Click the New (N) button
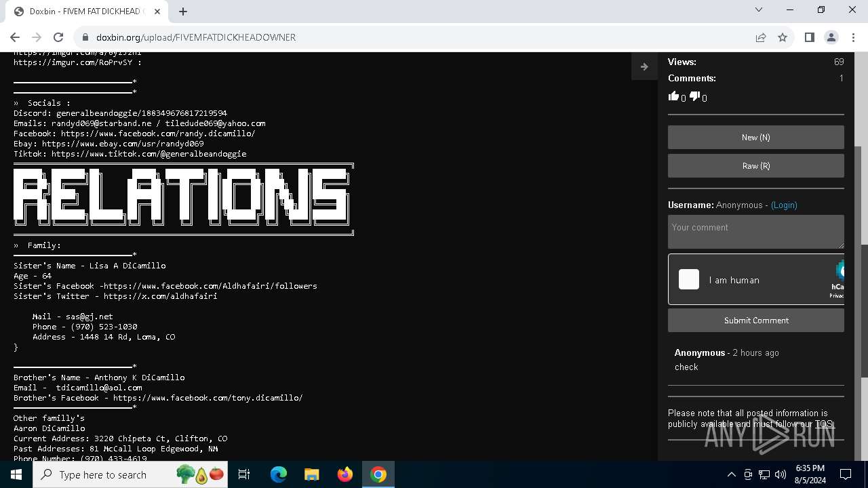Screen dimensions: 868x488 pos(755,137)
